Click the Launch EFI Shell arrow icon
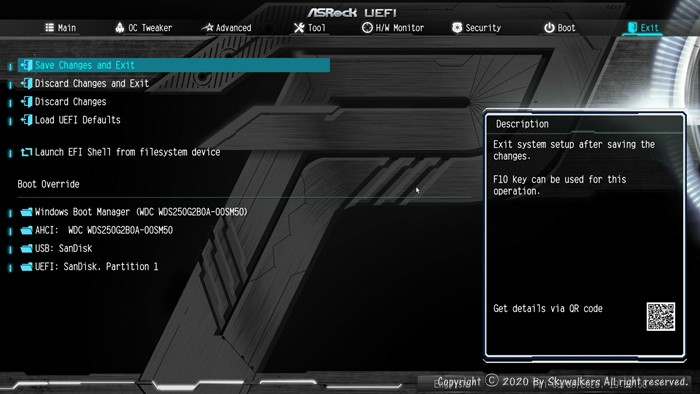 [26, 152]
